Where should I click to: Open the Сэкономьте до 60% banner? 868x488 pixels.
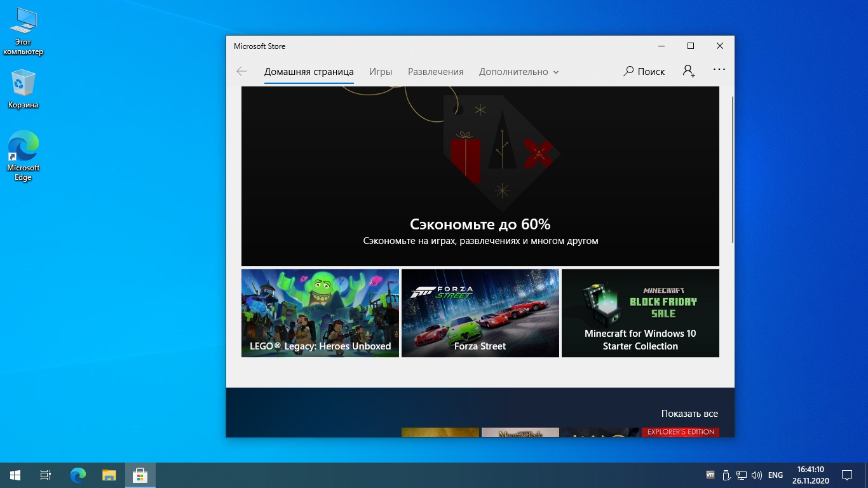(480, 176)
